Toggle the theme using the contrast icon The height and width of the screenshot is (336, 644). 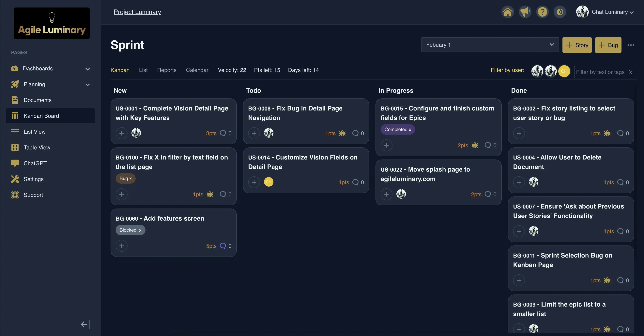(560, 11)
